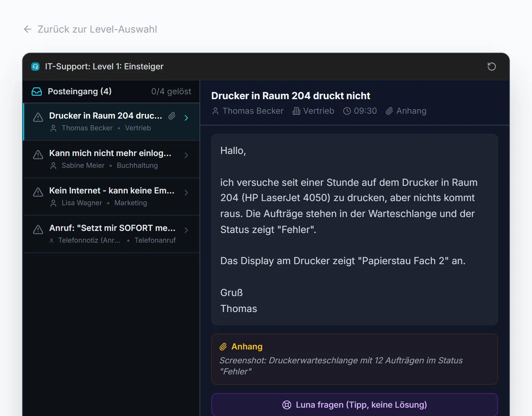Click the Anhang heading in attachment box

(247, 347)
